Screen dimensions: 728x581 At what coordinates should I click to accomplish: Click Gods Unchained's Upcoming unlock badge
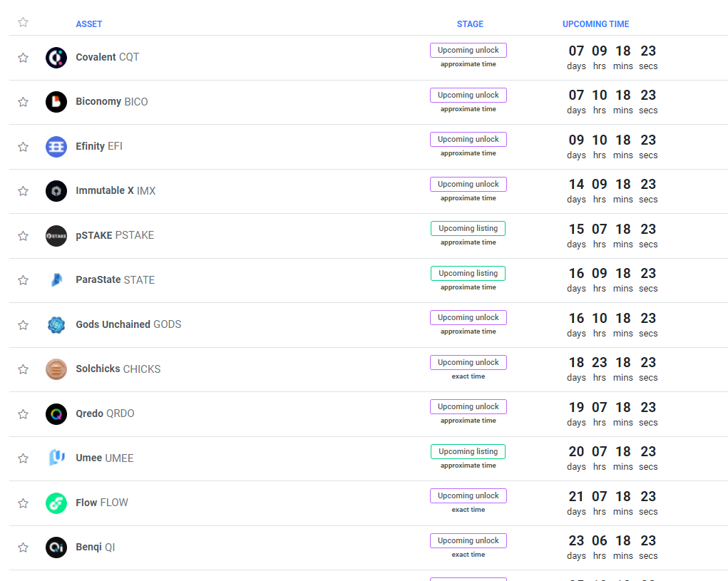pos(468,317)
